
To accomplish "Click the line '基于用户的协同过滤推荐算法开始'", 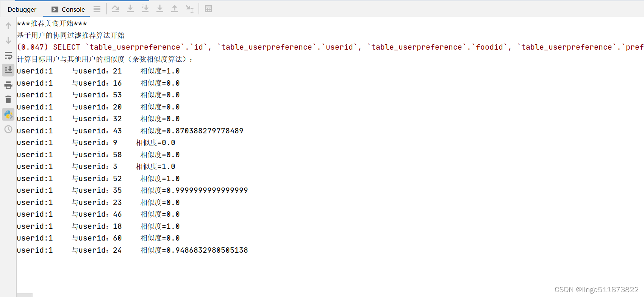I will pyautogui.click(x=71, y=35).
